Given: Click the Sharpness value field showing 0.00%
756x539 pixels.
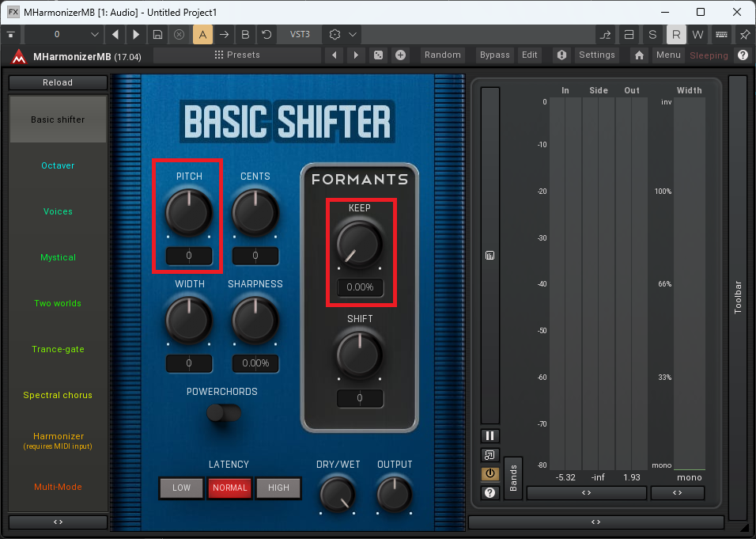Looking at the screenshot, I should coord(255,363).
